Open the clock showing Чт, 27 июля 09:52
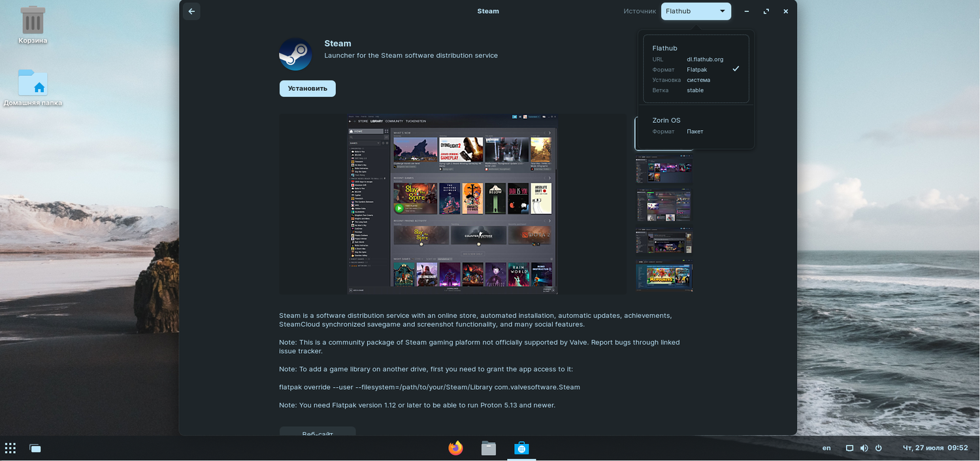This screenshot has height=461, width=980. click(x=935, y=448)
